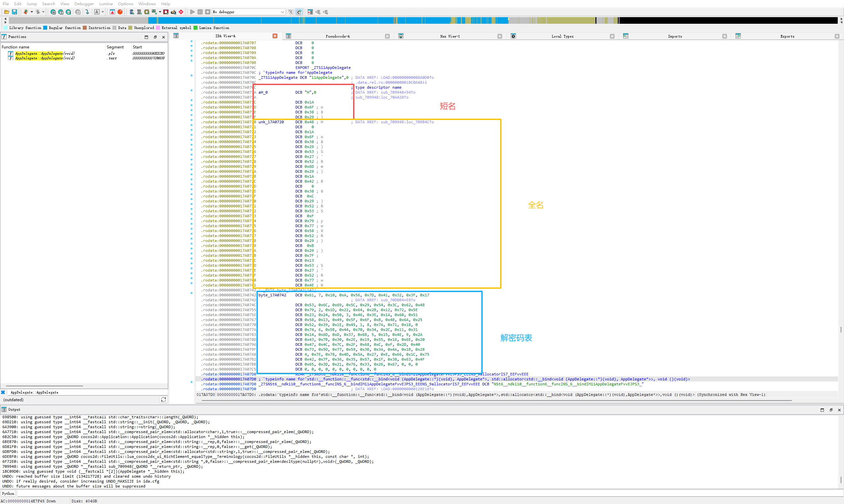Click the Functions window icon
The height and width of the screenshot is (504, 844).
[4, 37]
